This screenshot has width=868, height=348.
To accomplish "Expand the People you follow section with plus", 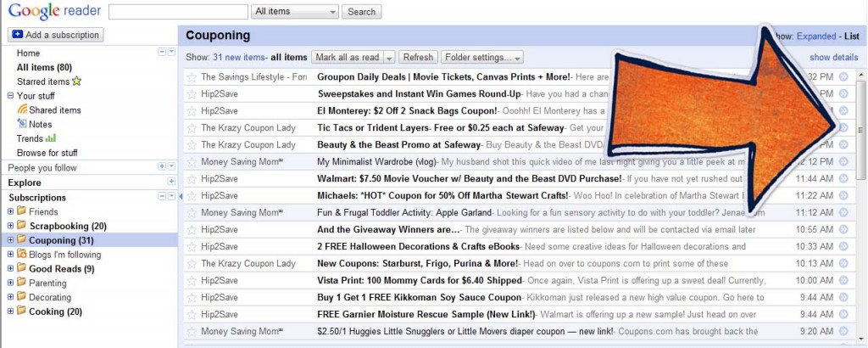I will [162, 166].
